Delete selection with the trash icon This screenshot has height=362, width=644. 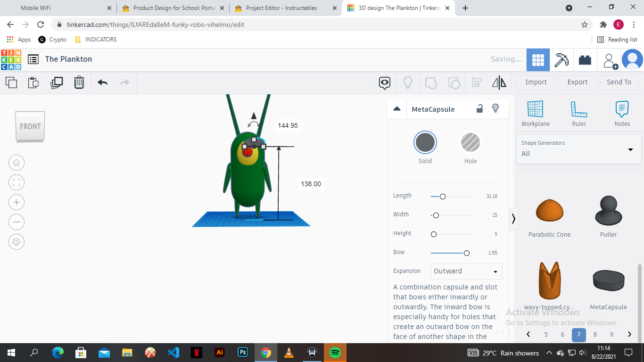click(79, 82)
